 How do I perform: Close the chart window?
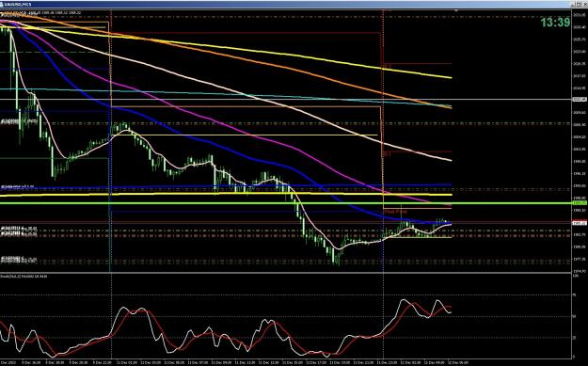pos(584,4)
